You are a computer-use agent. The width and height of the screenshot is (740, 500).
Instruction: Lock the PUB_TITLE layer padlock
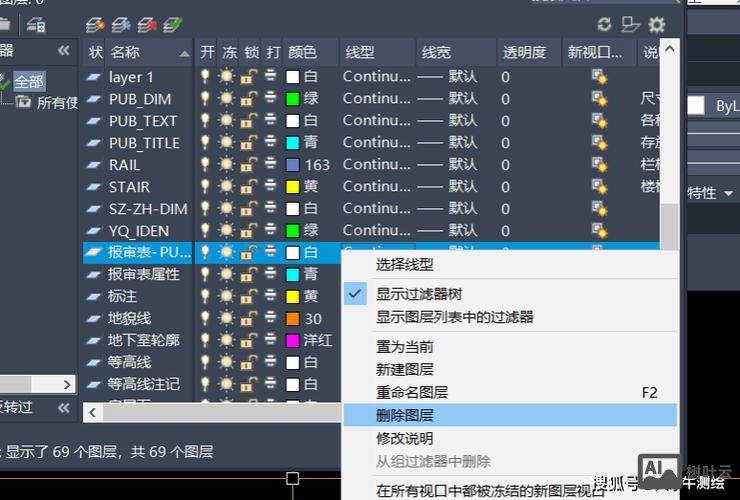click(249, 142)
